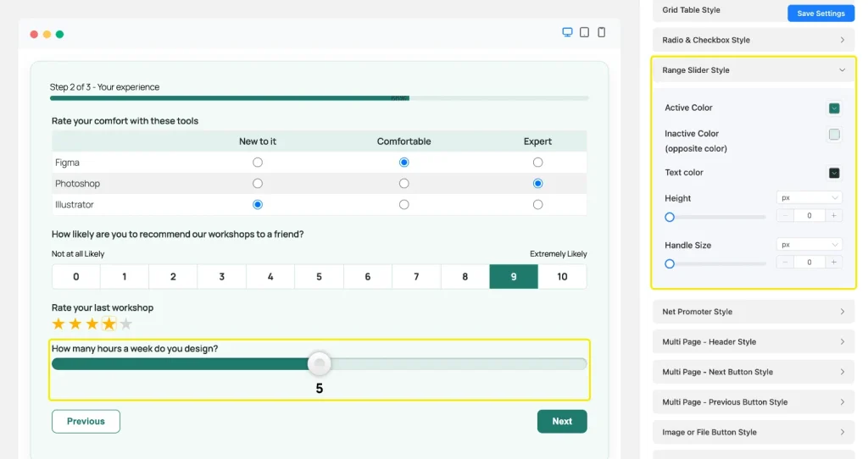
Task: Collapse Range Slider Style section
Action: pyautogui.click(x=754, y=70)
